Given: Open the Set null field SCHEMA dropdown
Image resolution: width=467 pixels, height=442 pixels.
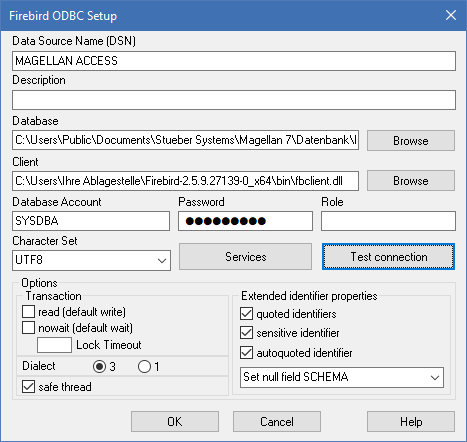Looking at the screenshot, I should (342, 377).
